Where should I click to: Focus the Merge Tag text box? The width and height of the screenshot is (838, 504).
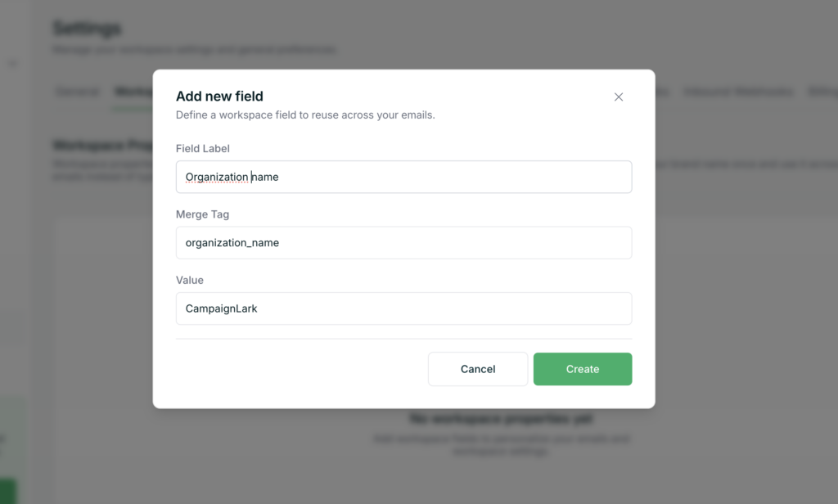coord(403,243)
